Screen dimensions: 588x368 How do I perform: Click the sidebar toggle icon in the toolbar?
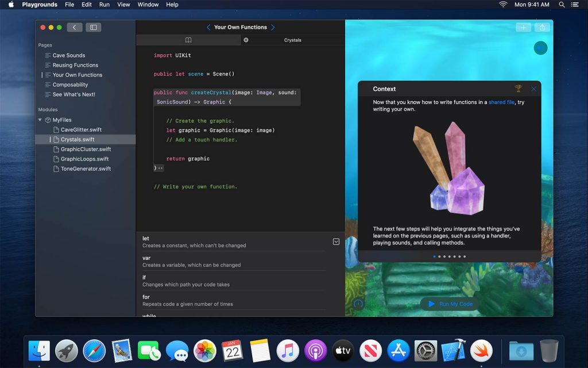93,27
